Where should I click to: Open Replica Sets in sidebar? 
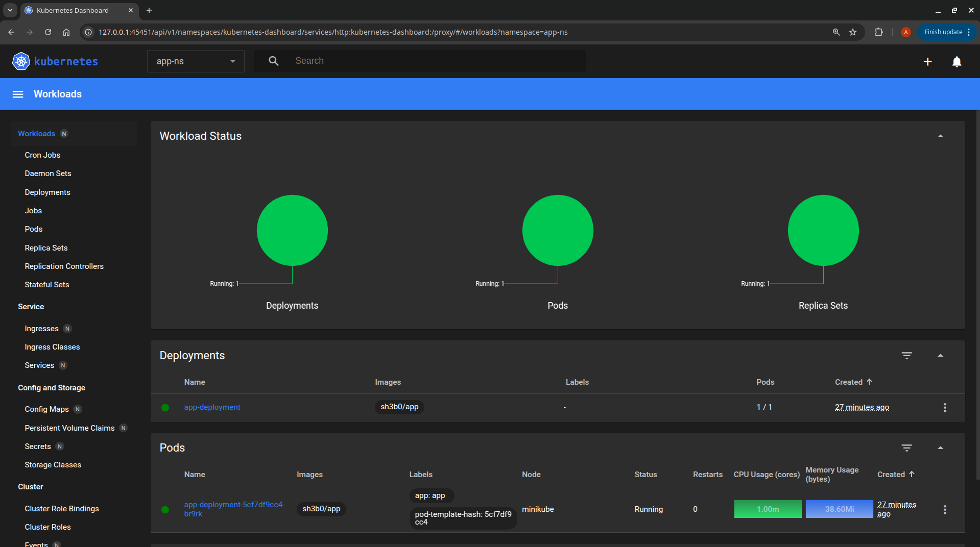click(46, 248)
